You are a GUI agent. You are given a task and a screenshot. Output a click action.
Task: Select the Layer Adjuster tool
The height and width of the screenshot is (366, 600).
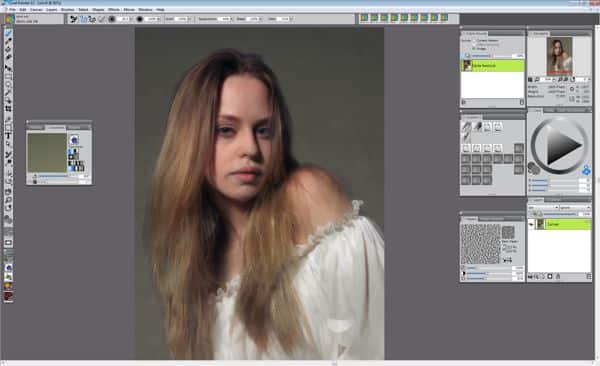click(8, 68)
